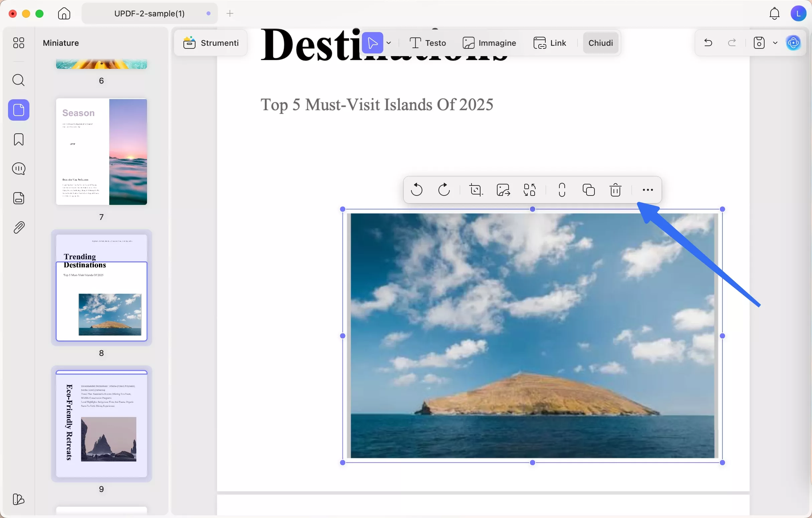Image resolution: width=812 pixels, height=518 pixels.
Task: Select the Link editing tool
Action: coord(550,43)
